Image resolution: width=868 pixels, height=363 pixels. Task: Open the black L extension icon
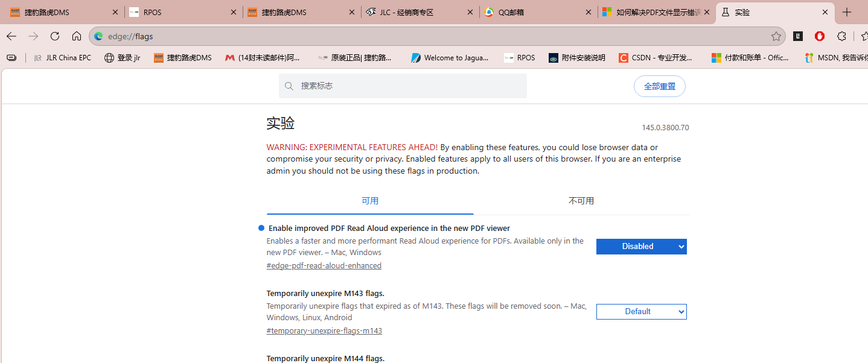[x=798, y=36]
